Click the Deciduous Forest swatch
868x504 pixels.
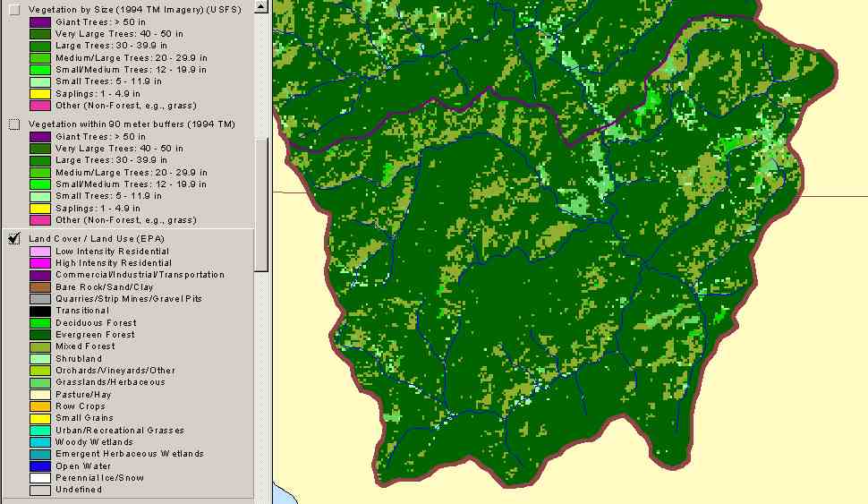click(40, 323)
